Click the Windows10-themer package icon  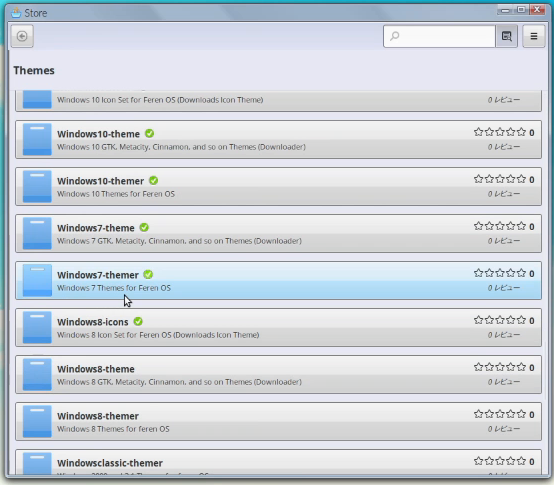[37, 186]
